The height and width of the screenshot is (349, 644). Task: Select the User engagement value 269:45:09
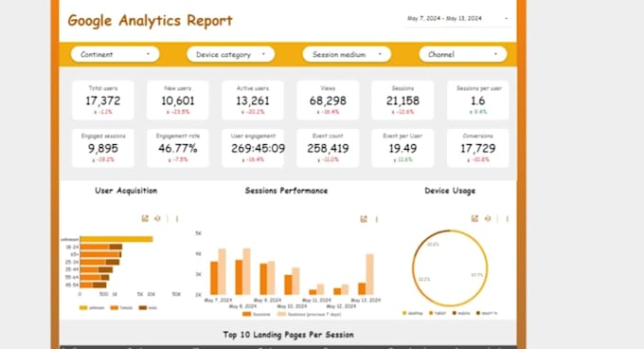click(258, 148)
